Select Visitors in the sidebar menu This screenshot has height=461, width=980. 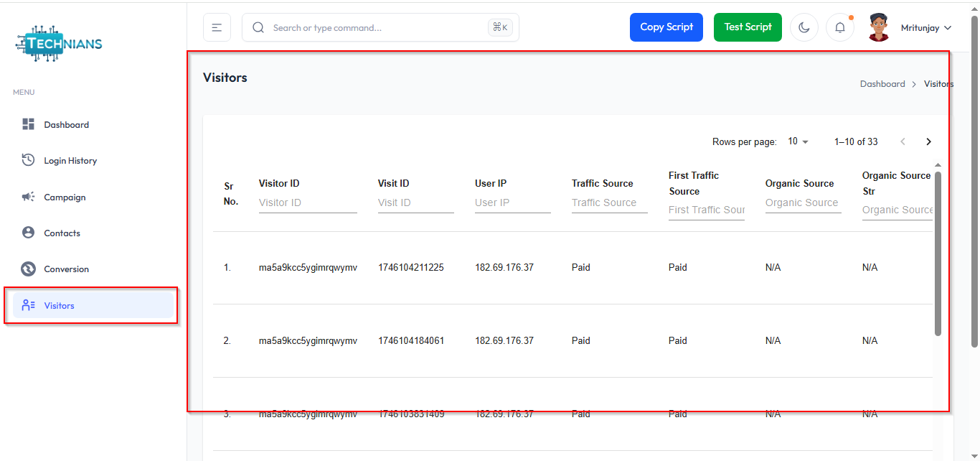point(59,305)
